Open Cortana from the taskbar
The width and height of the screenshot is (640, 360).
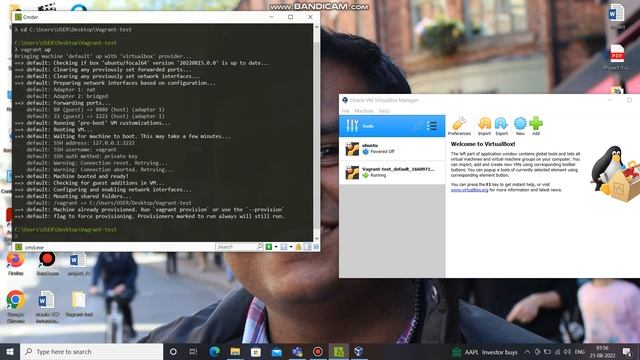173,351
